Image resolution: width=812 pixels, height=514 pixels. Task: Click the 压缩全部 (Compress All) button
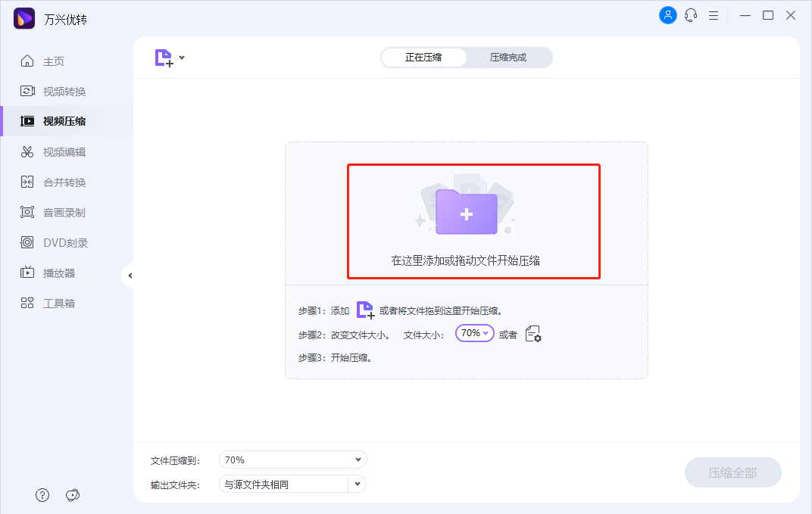tap(732, 472)
